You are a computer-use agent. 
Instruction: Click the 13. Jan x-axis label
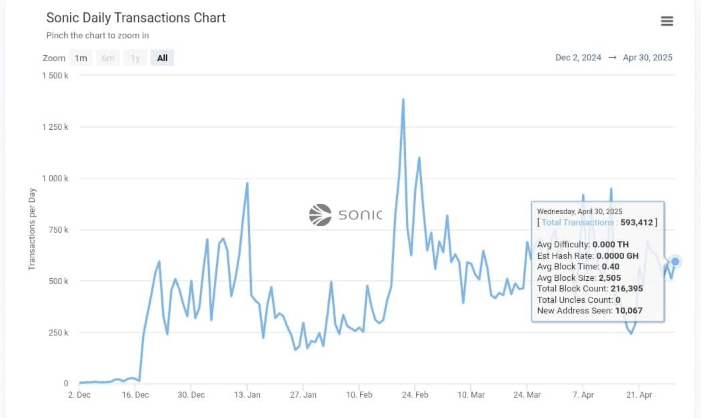tap(247, 395)
